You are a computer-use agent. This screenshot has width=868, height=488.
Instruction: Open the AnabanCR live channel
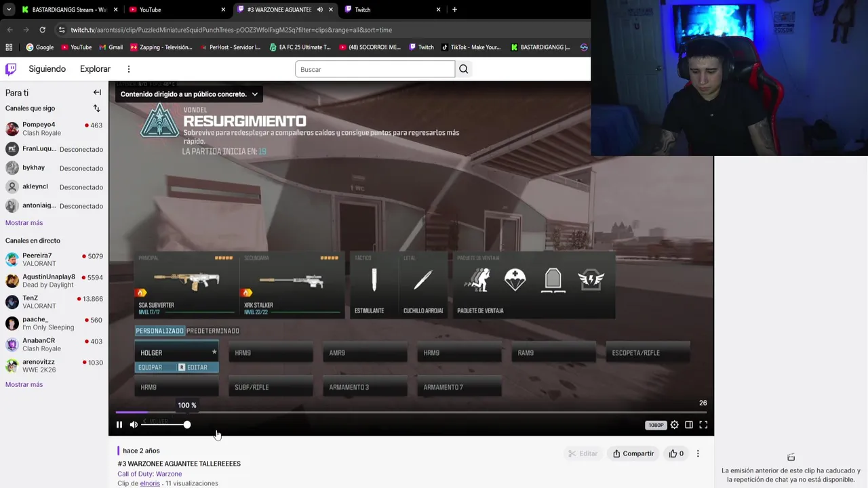[x=54, y=345]
